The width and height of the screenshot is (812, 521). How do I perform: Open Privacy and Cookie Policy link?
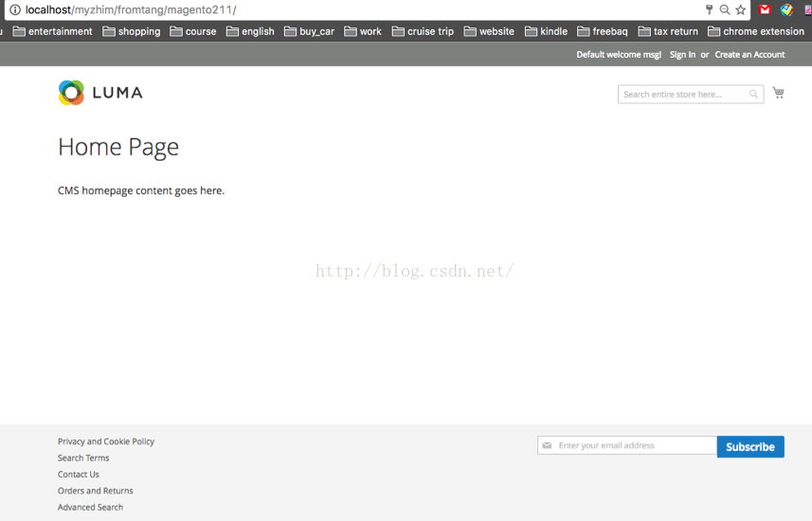pyautogui.click(x=106, y=441)
